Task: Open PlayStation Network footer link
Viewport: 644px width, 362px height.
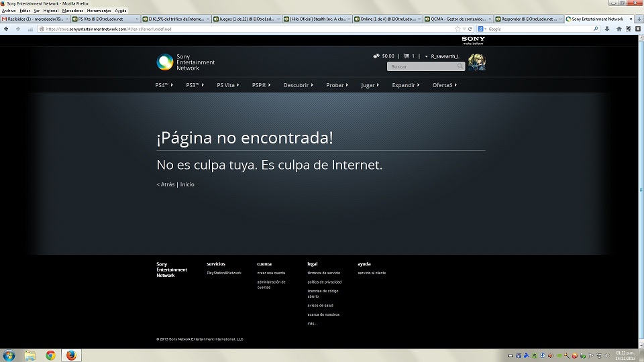Action: [x=224, y=273]
